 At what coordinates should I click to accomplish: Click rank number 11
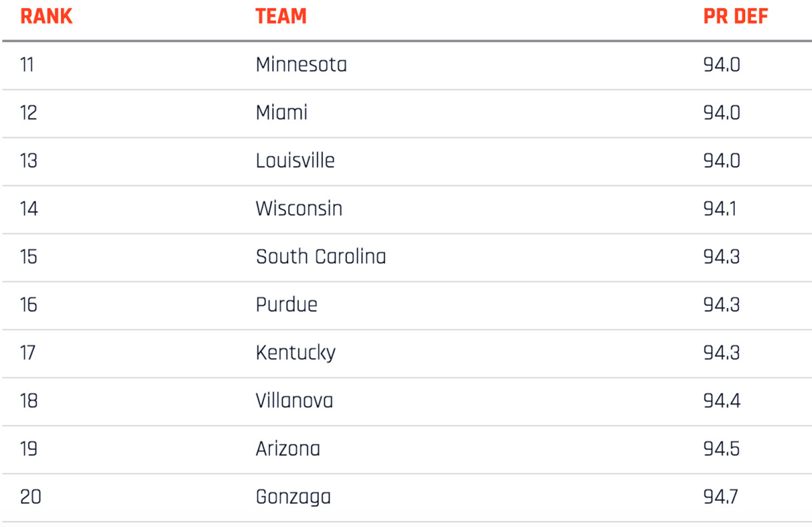[27, 65]
